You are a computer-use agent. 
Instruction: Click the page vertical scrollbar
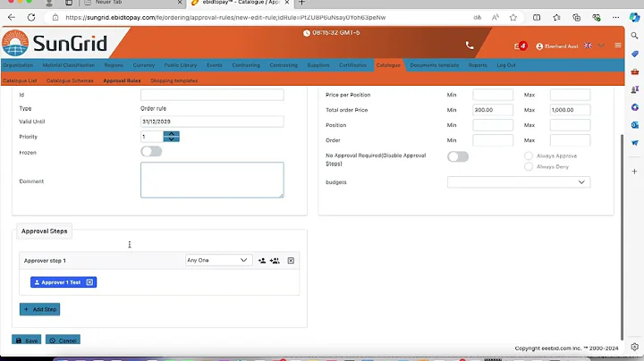point(622,237)
